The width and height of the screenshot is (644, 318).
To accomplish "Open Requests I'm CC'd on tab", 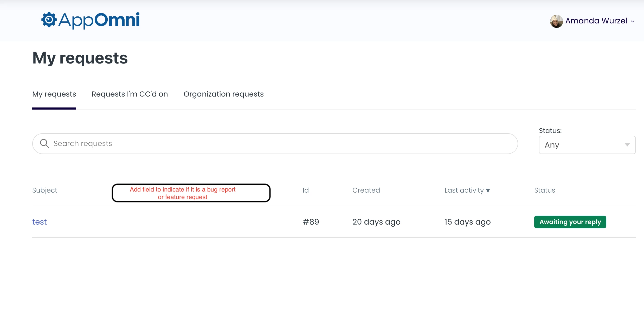I will [x=130, y=94].
